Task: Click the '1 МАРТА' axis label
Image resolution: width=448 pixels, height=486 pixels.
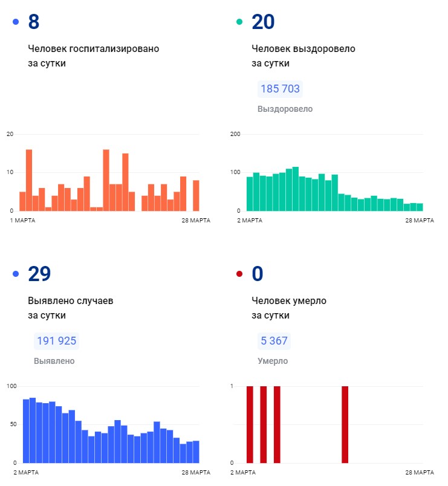Action: tap(23, 220)
